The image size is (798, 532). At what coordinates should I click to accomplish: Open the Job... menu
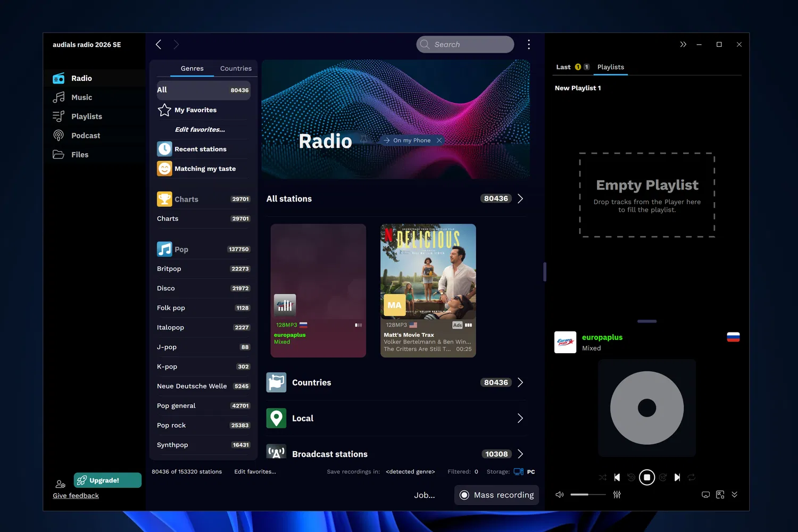[x=425, y=495]
